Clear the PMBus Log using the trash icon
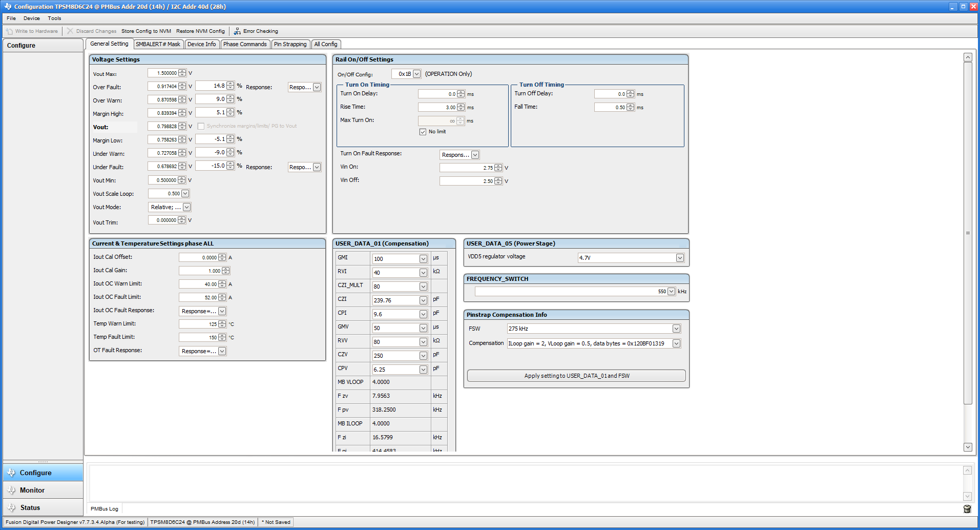The width and height of the screenshot is (980, 530). coord(967,508)
